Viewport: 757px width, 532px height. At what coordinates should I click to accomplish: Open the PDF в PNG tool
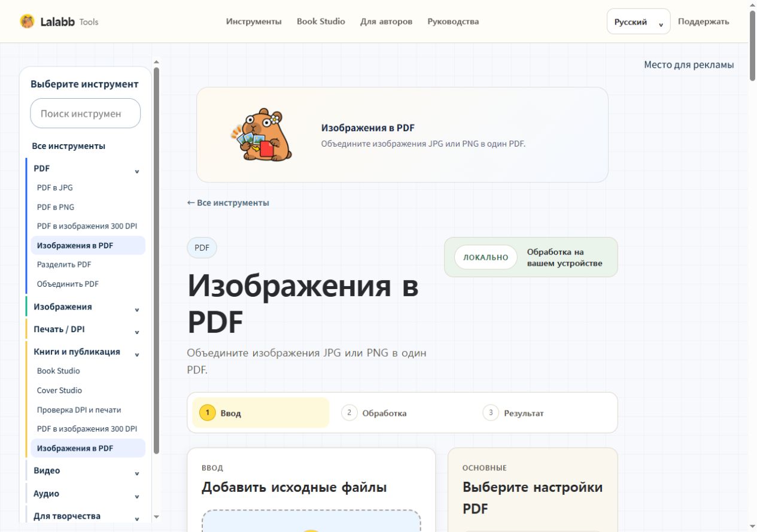coord(56,207)
